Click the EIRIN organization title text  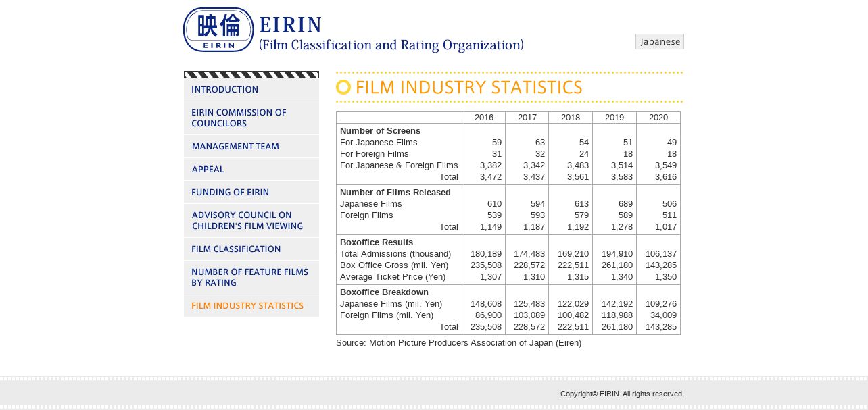coord(391,34)
